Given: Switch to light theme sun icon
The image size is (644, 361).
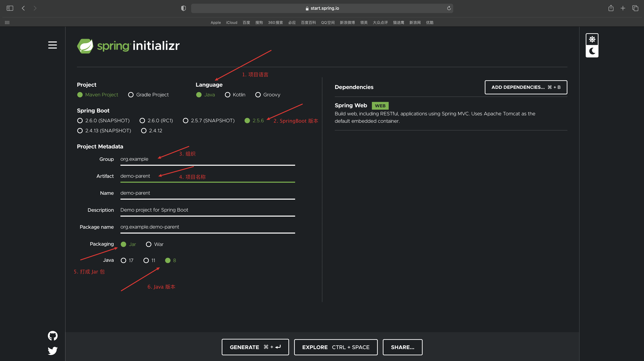Looking at the screenshot, I should pos(592,39).
